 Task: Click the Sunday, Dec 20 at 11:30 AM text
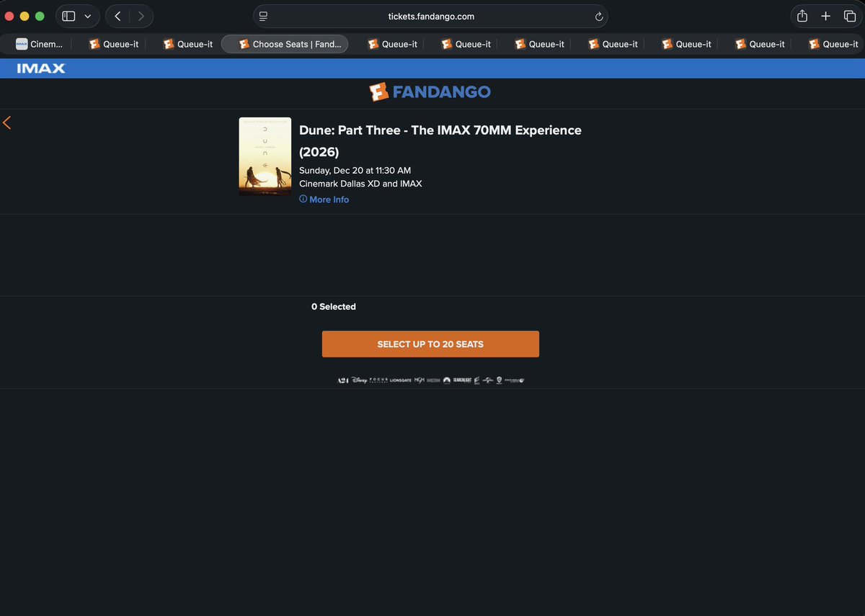(355, 171)
